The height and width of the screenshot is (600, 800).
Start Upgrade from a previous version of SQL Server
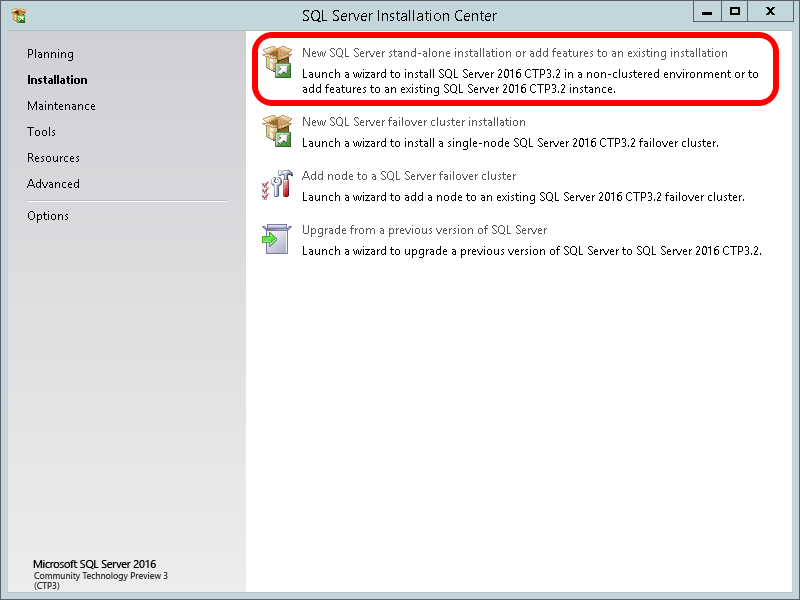click(424, 230)
